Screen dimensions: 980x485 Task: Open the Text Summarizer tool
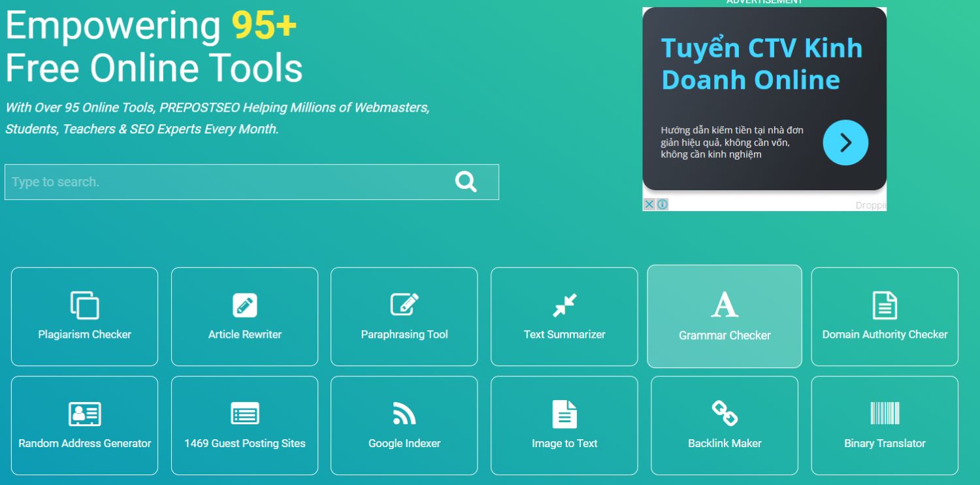(x=564, y=316)
